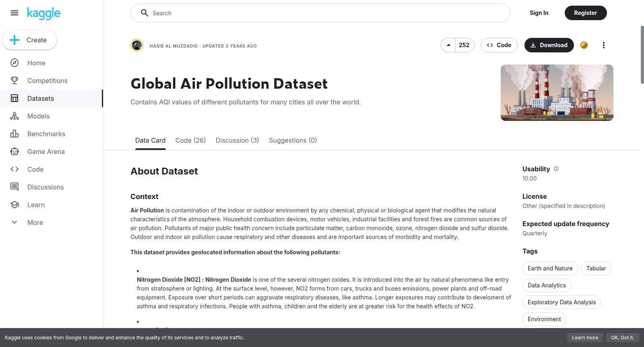644x347 pixels.
Task: Click the Models network icon
Action: click(x=14, y=116)
